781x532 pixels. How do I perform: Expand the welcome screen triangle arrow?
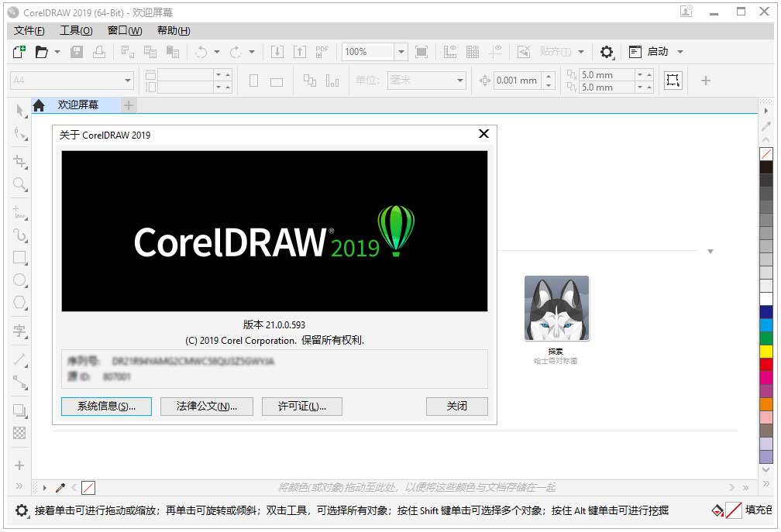pyautogui.click(x=710, y=252)
